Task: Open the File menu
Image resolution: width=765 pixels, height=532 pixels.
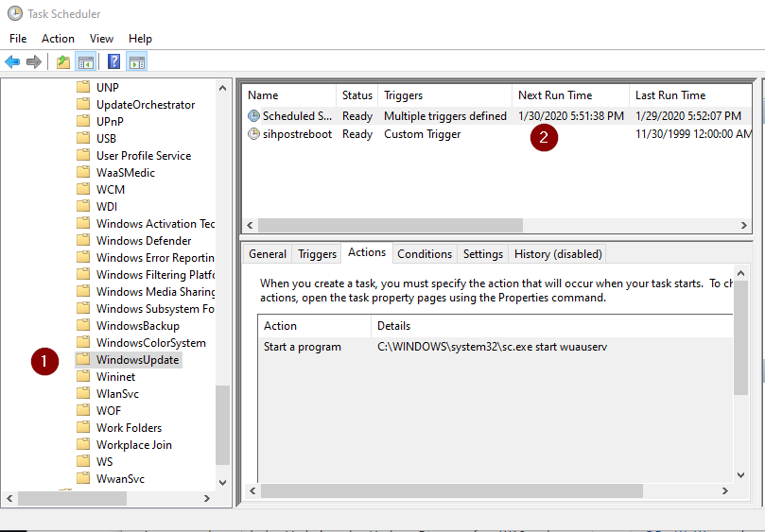Action: 18,39
